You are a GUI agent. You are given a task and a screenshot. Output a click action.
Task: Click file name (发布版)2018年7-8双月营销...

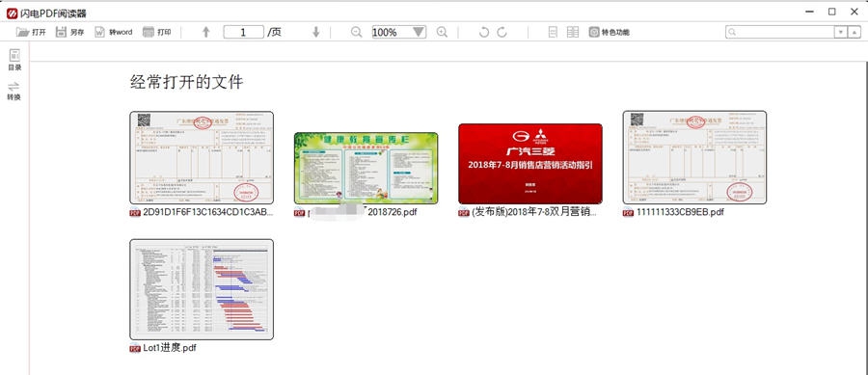point(534,212)
